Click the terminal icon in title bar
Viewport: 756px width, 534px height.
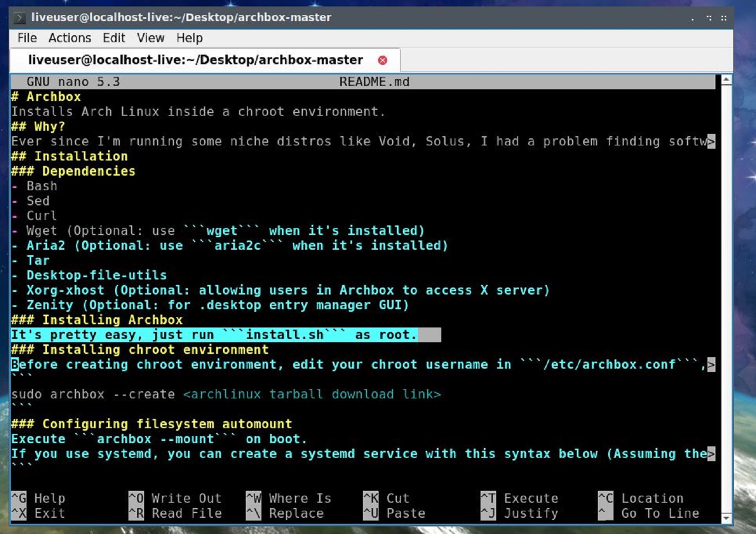pos(19,18)
